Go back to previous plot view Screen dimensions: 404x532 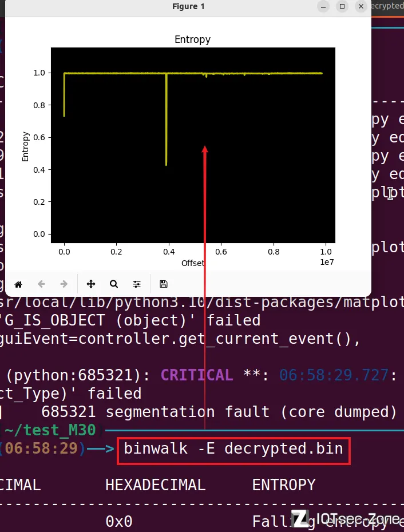tap(41, 284)
